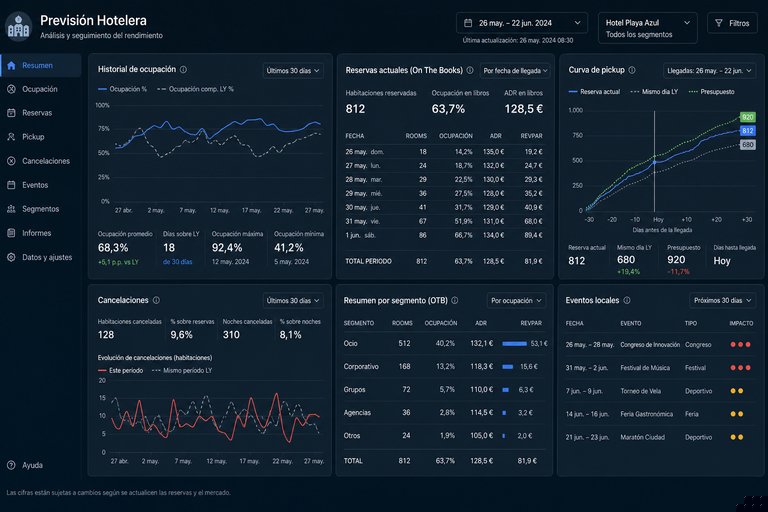This screenshot has height=512, width=768.
Task: Click the Filtros button
Action: click(x=732, y=23)
